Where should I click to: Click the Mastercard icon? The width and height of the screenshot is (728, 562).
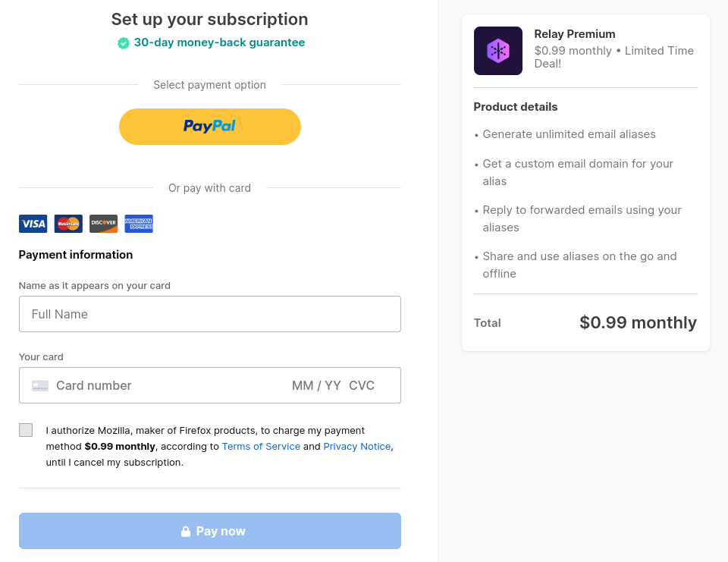[x=68, y=224]
